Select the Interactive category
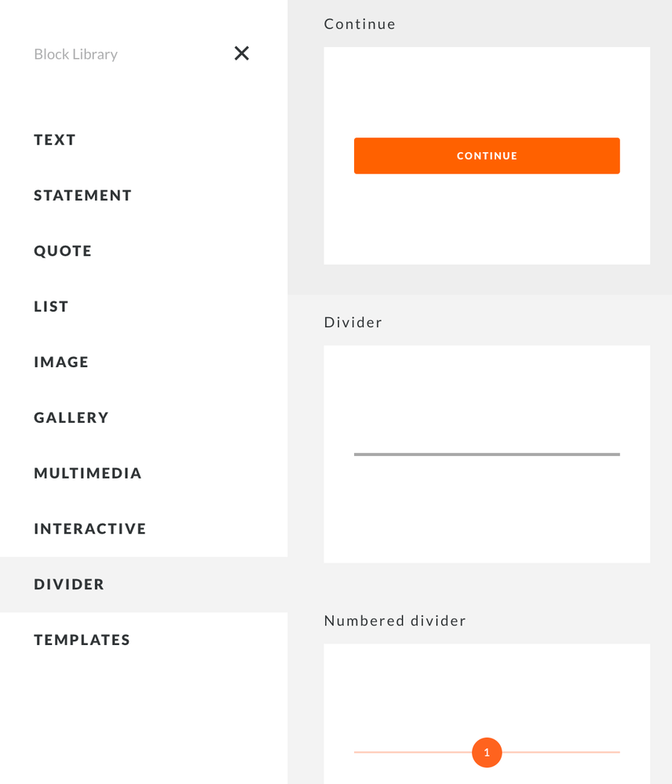This screenshot has height=784, width=672. coord(89,529)
